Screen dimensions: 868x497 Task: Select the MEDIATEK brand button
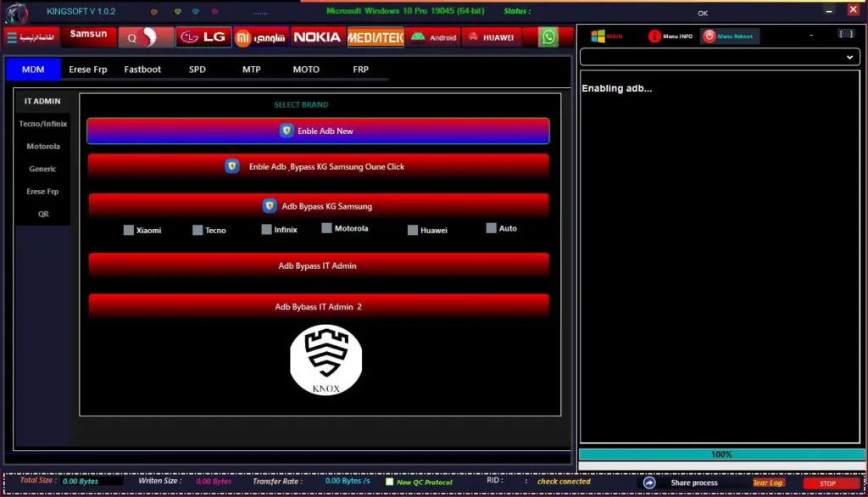[x=376, y=37]
